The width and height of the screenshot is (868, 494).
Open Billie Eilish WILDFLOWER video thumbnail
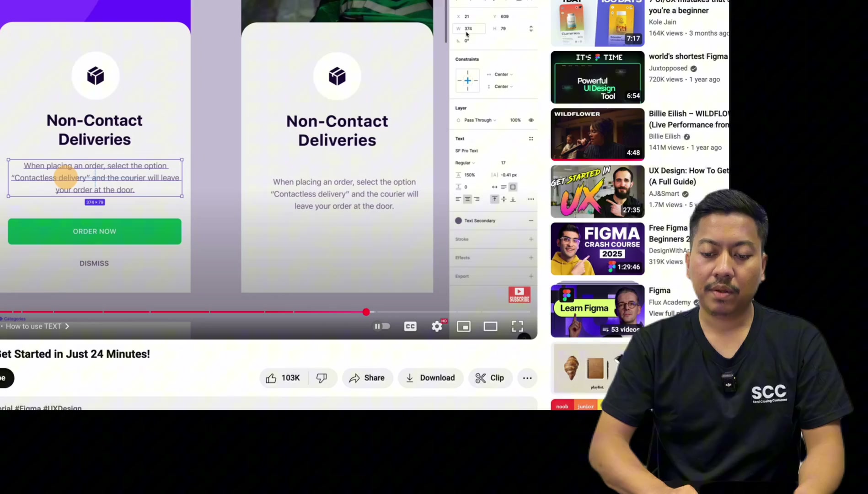point(597,134)
